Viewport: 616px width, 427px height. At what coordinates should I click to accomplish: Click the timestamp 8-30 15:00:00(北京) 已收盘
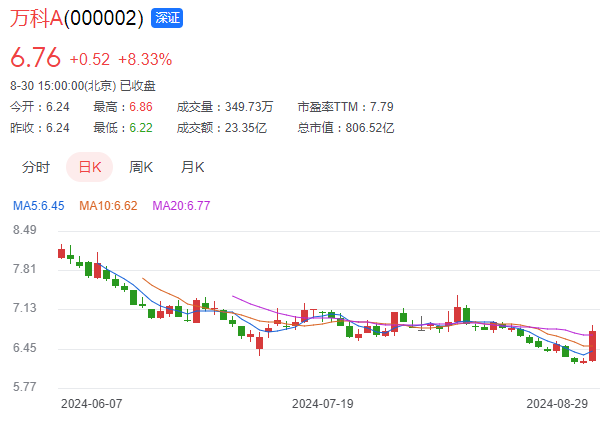(83, 86)
